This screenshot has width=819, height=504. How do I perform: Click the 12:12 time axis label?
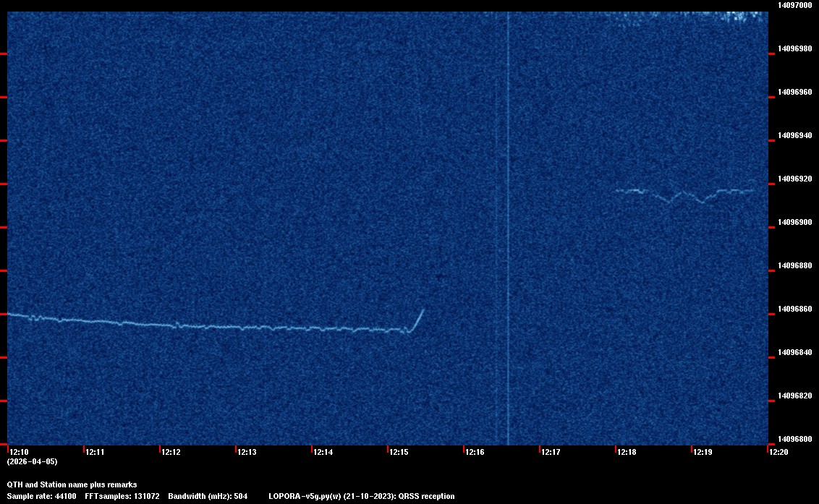[x=171, y=452]
